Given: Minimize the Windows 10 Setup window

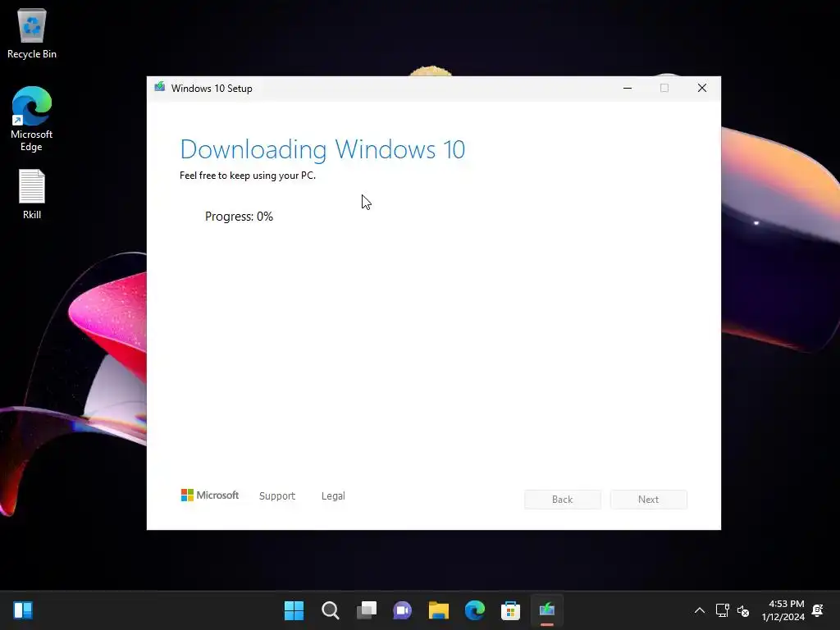Looking at the screenshot, I should [x=628, y=88].
